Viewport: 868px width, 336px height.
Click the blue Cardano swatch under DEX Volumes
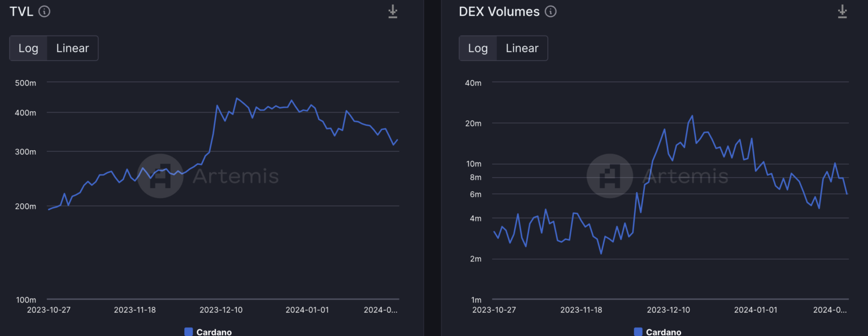[x=639, y=332]
